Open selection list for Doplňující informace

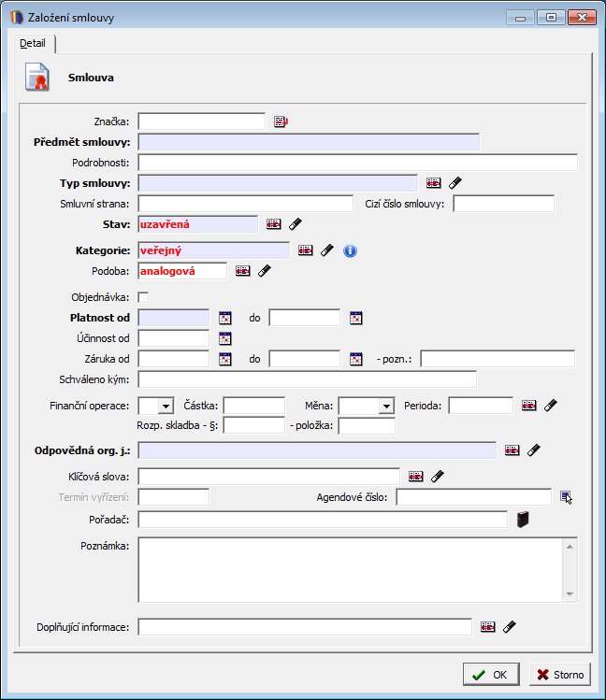click(x=487, y=627)
